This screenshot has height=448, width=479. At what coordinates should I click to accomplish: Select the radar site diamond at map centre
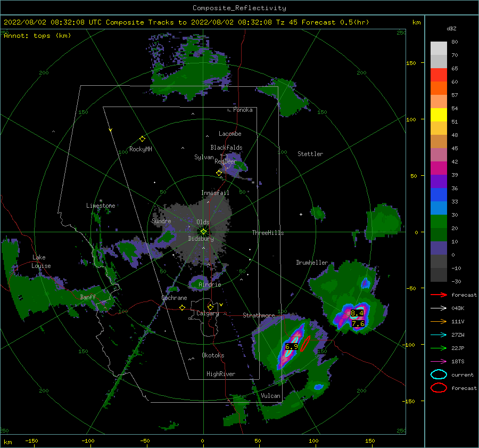point(203,232)
